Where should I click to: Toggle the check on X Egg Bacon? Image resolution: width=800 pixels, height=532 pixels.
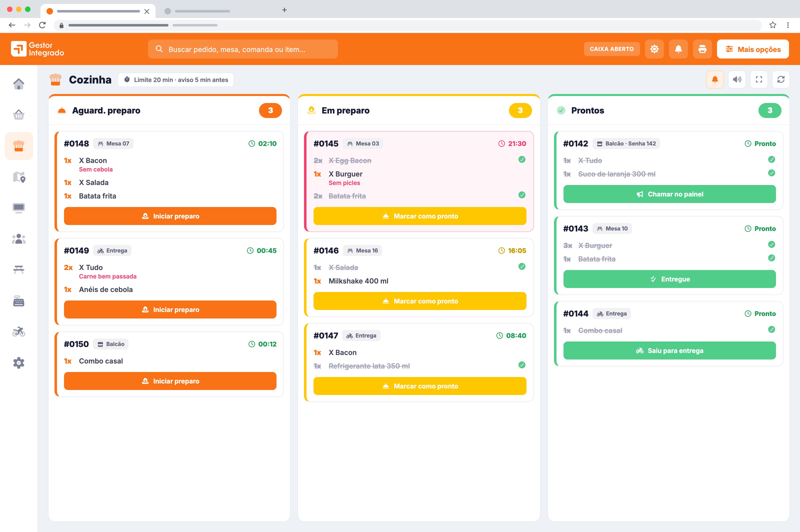[x=522, y=159]
